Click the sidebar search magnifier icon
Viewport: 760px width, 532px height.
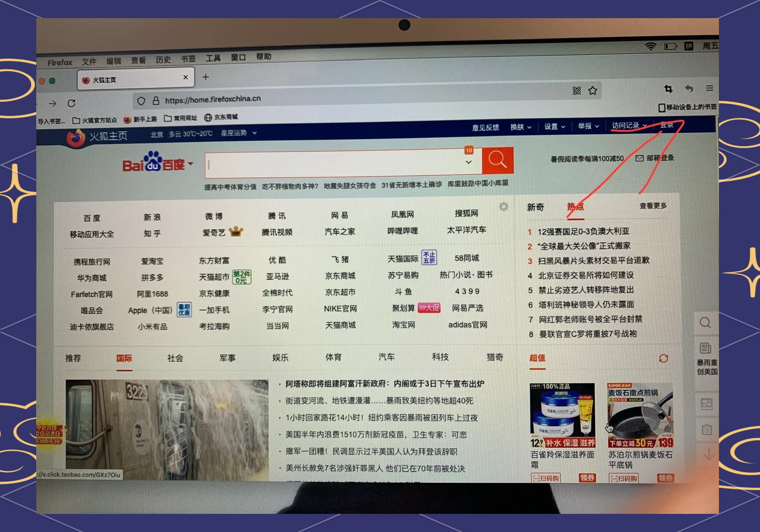(705, 323)
